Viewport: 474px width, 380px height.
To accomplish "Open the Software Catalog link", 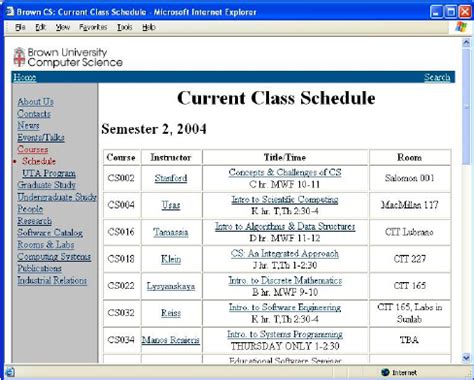I will 50,233.
